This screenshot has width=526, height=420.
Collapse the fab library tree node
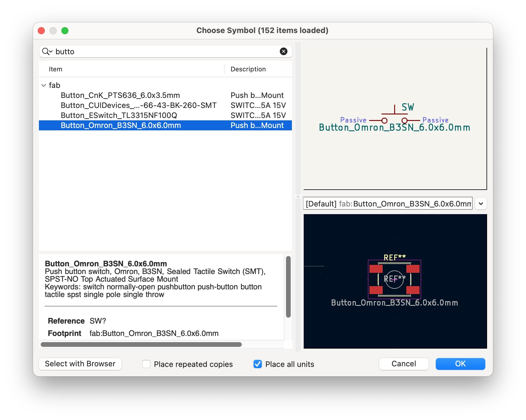pyautogui.click(x=44, y=85)
